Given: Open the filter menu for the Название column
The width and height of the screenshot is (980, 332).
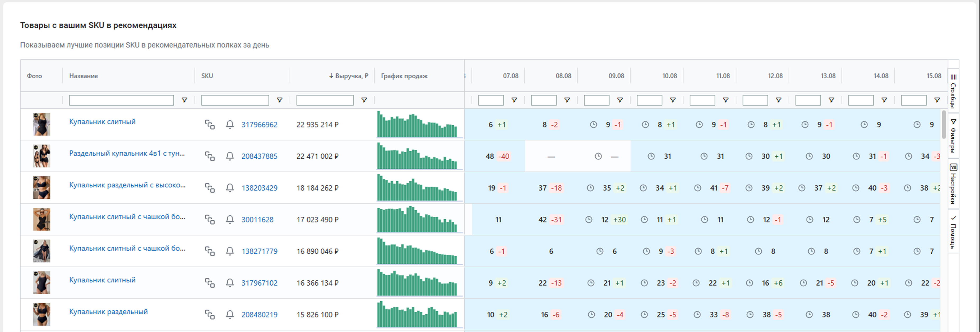Looking at the screenshot, I should tap(184, 100).
